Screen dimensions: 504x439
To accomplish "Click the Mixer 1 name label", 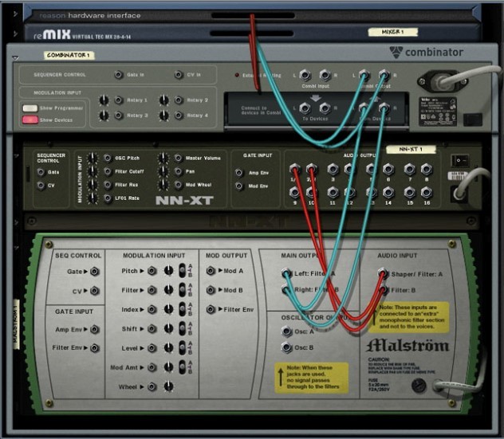I will tap(393, 32).
